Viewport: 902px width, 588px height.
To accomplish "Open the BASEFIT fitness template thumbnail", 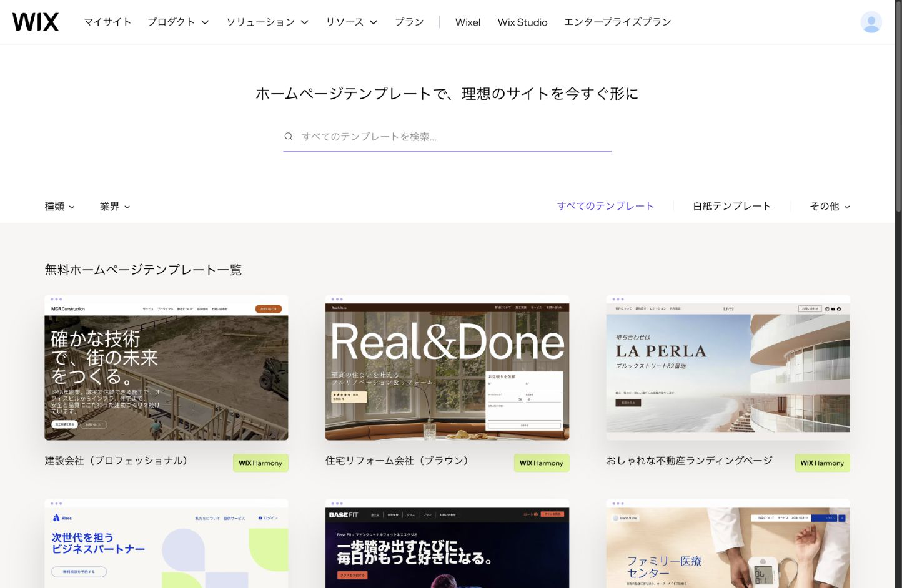I will pos(447,544).
